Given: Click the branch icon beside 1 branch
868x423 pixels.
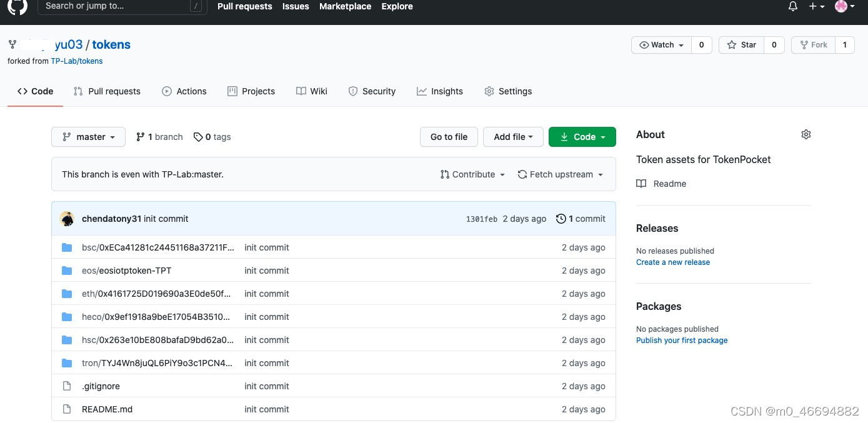Looking at the screenshot, I should coord(141,137).
